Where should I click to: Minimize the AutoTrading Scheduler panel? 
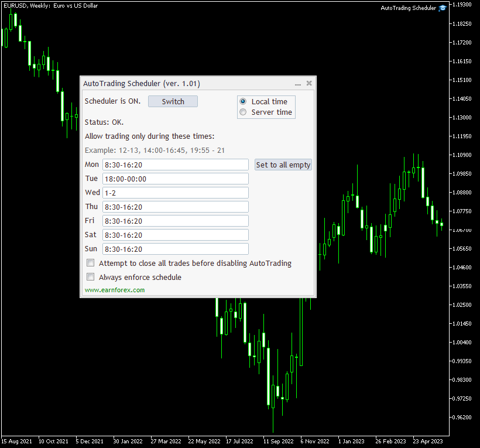[297, 84]
